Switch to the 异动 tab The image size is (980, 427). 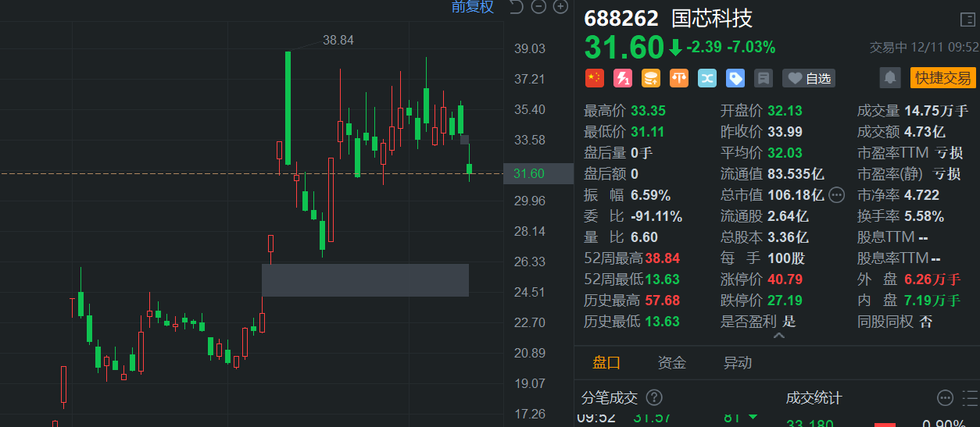point(738,362)
